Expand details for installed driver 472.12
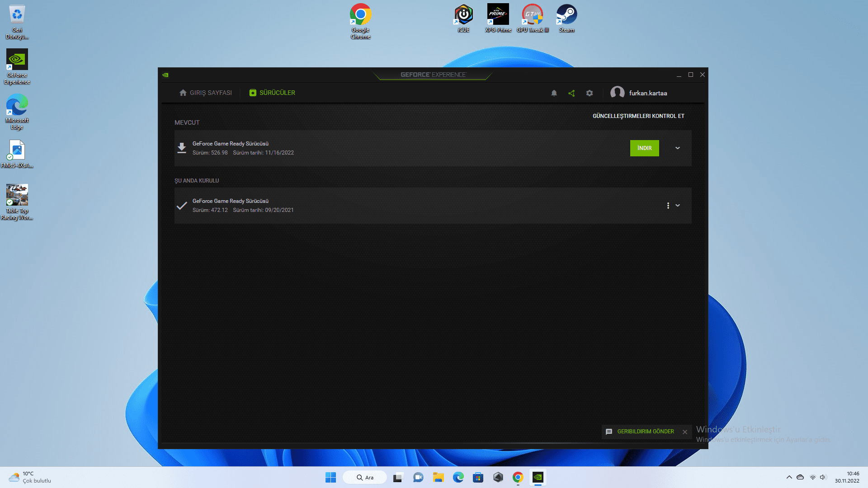 pyautogui.click(x=678, y=206)
